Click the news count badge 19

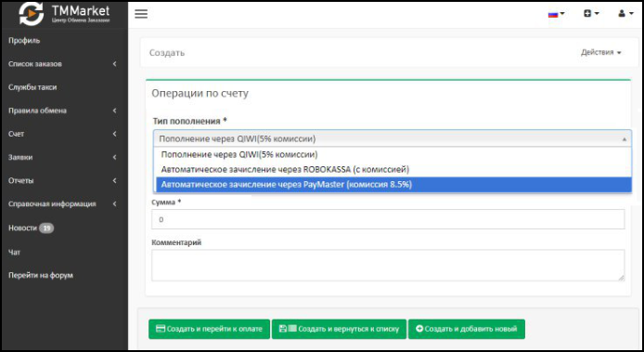46,228
